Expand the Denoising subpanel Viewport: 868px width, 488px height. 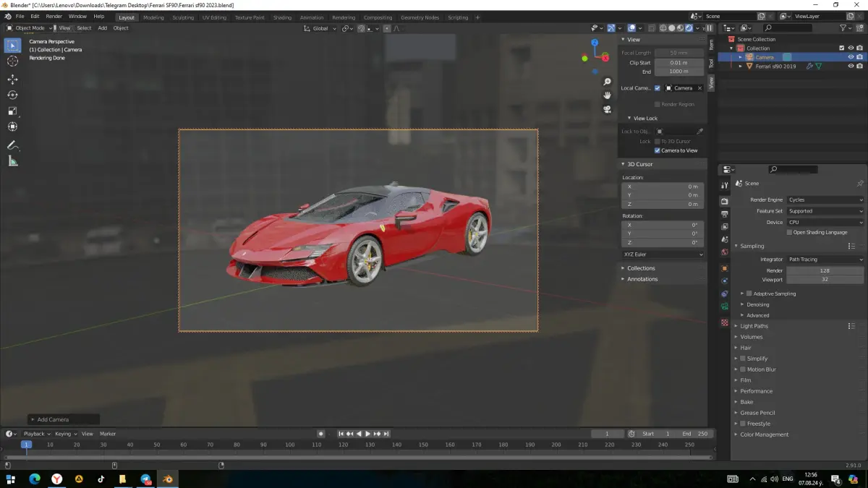click(758, 304)
